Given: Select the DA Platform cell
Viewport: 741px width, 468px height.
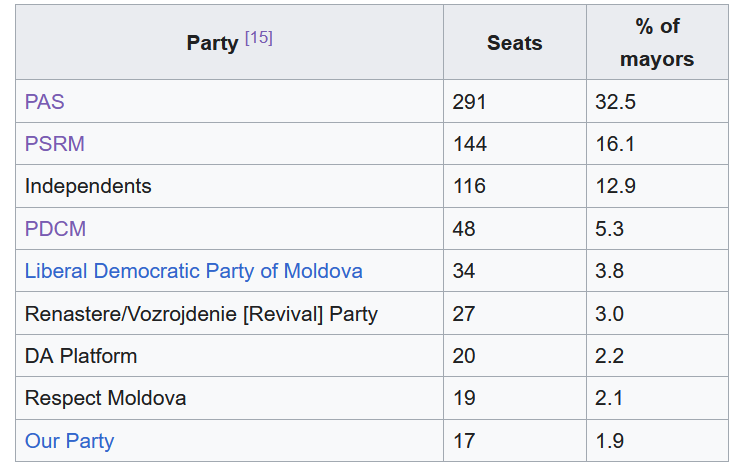Looking at the screenshot, I should click(81, 356).
